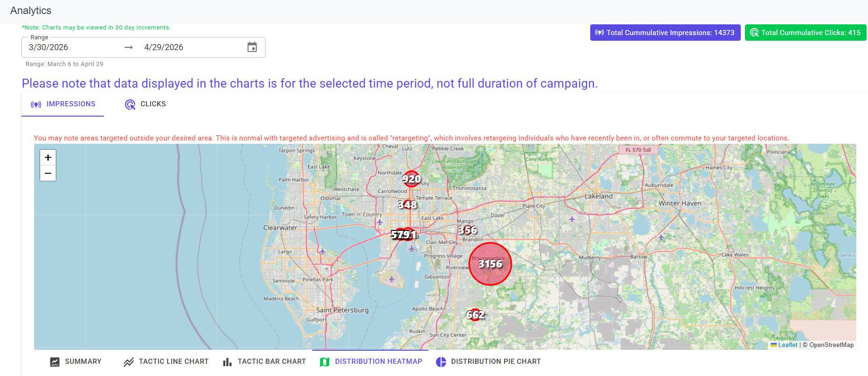The height and width of the screenshot is (376, 868).
Task: Click the cursor icon in Clicks badge
Action: [754, 33]
